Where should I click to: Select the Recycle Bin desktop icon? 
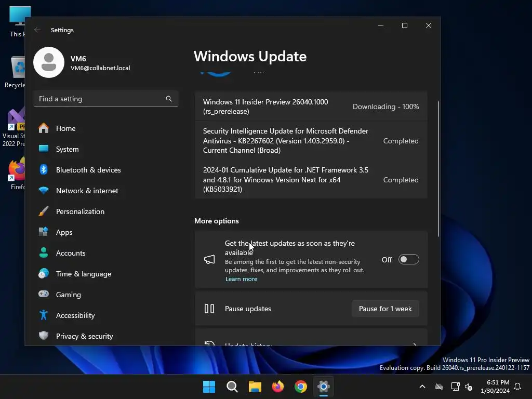point(15,72)
